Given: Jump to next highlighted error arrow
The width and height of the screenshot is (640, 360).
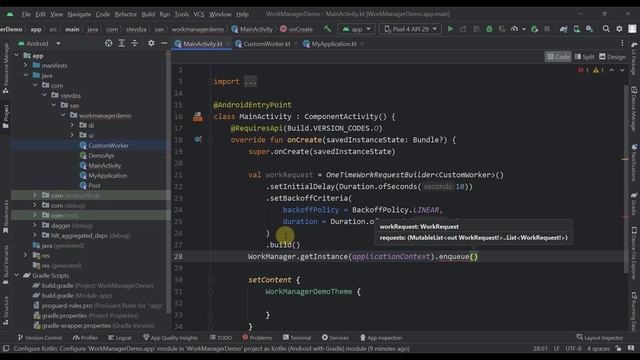Looking at the screenshot, I should pos(622,70).
